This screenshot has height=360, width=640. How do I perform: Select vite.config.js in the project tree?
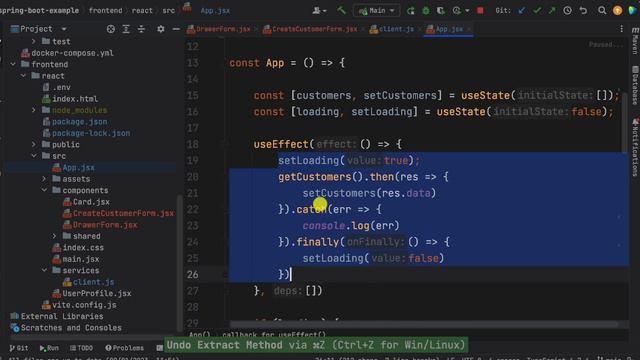84,304
